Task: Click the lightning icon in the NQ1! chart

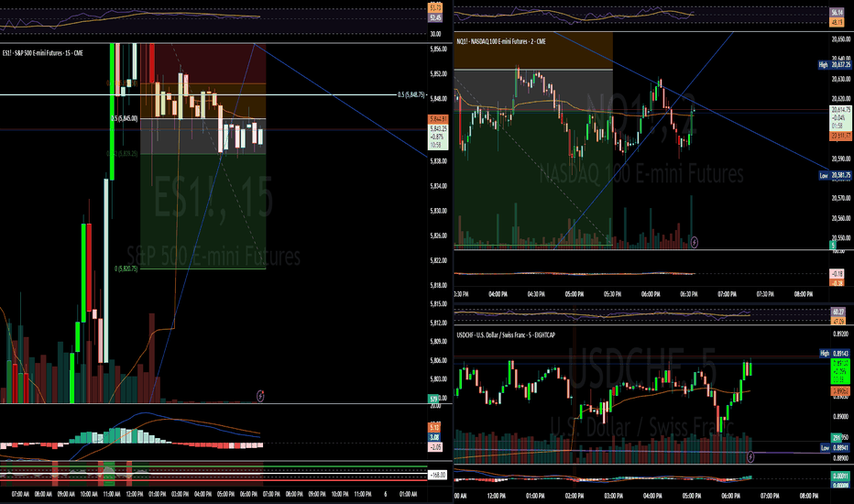Action: coord(695,242)
